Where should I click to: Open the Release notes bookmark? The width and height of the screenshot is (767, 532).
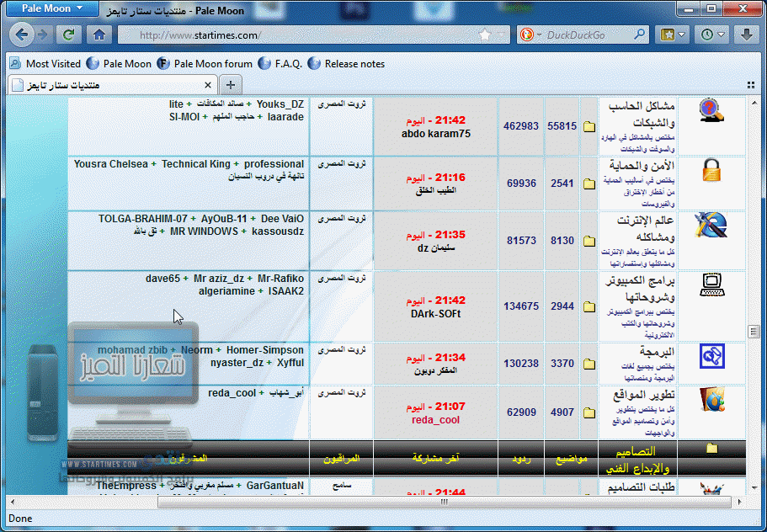click(346, 64)
